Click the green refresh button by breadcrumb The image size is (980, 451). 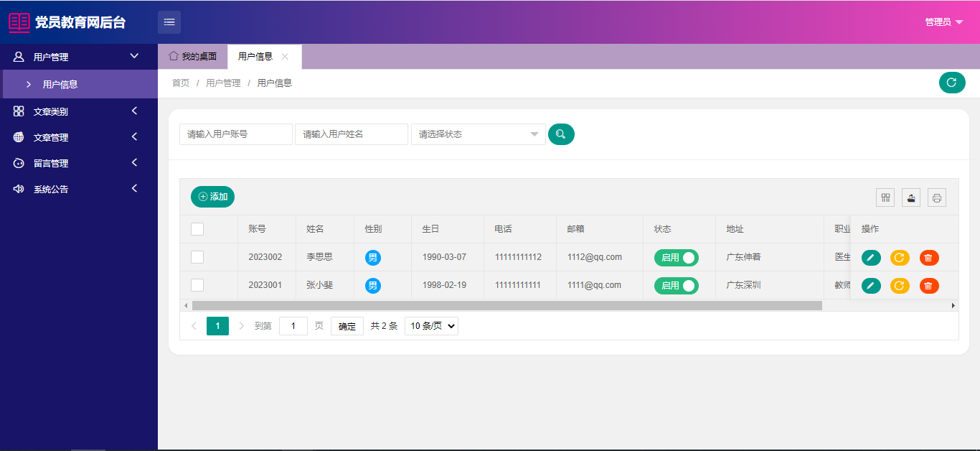(952, 83)
